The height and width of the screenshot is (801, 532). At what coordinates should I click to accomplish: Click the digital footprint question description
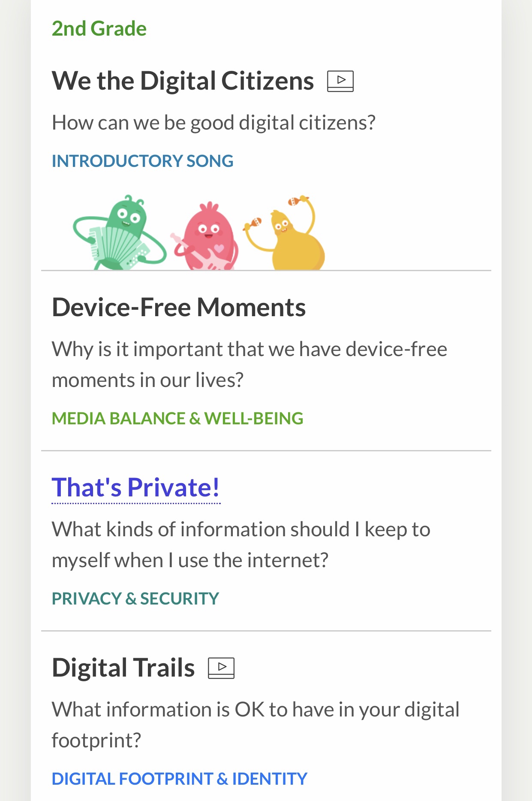pos(255,725)
